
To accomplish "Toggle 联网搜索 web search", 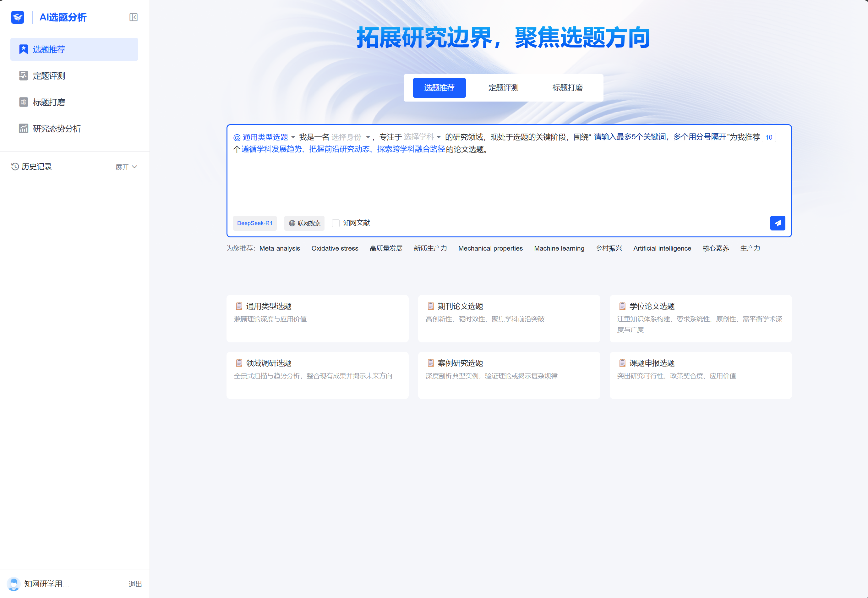I will click(304, 223).
